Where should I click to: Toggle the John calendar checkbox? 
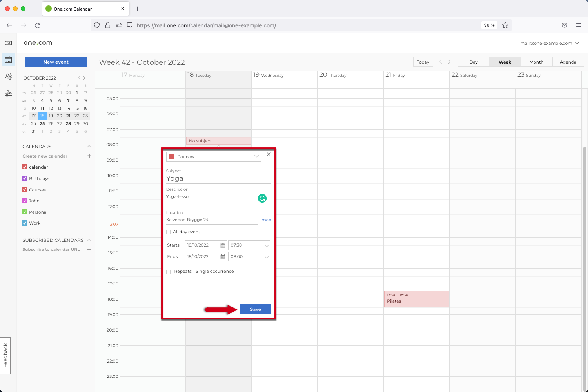click(25, 201)
